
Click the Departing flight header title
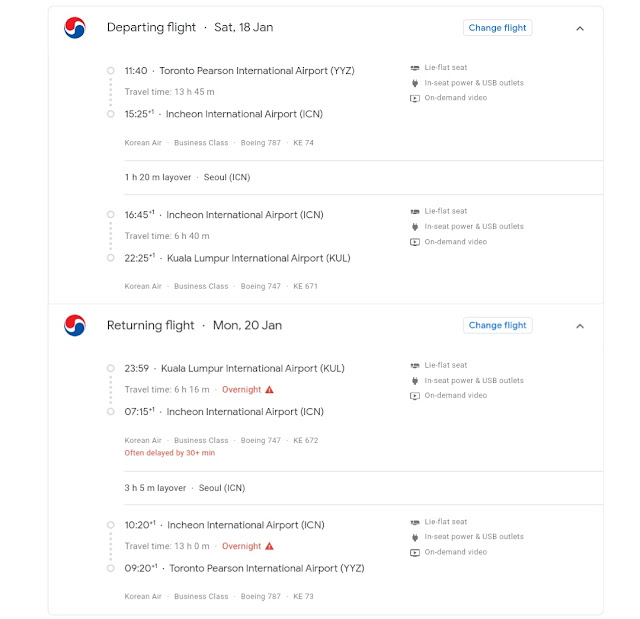point(152,28)
